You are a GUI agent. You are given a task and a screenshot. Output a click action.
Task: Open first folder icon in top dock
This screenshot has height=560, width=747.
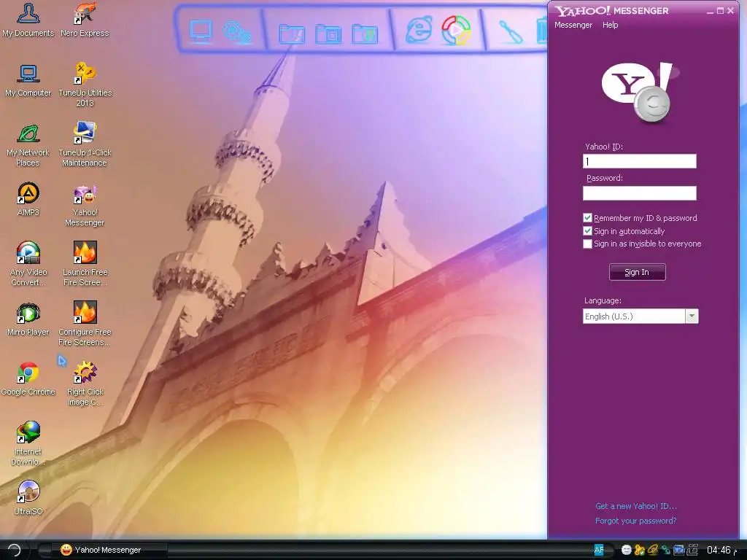[292, 34]
